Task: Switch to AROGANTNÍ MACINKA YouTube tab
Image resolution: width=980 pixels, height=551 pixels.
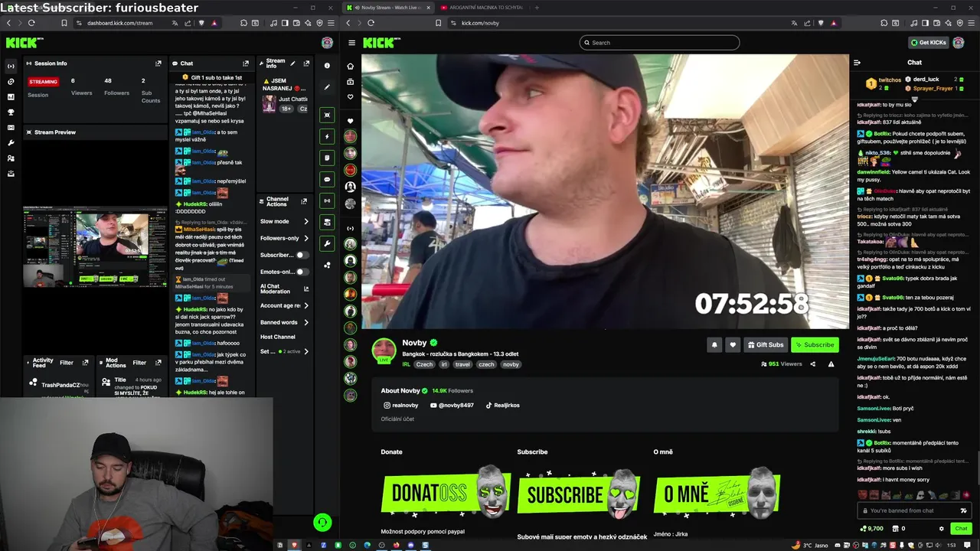Action: point(482,8)
